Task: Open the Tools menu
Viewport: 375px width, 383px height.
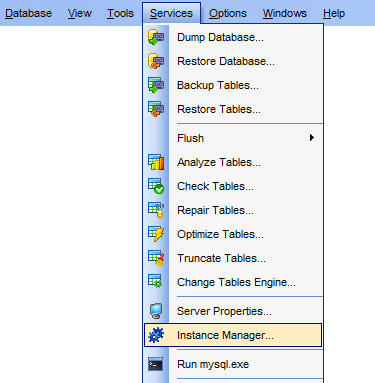Action: pyautogui.click(x=120, y=13)
